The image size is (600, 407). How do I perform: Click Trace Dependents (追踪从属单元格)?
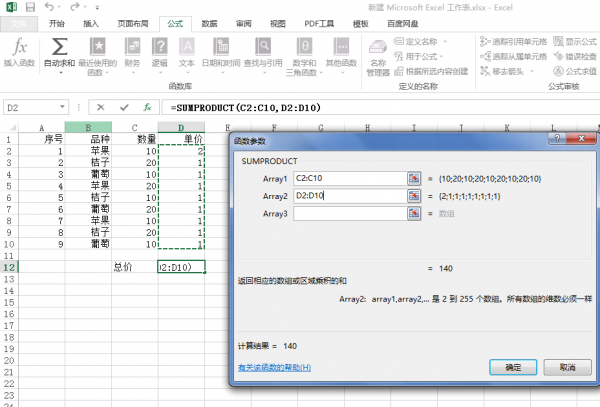[x=513, y=57]
